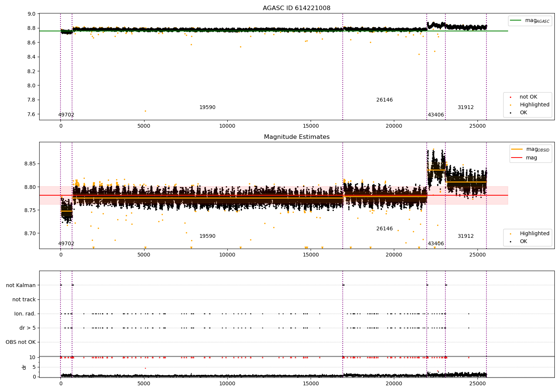Select the 8.2 tick on top y-axis
560x392 pixels.
point(32,71)
